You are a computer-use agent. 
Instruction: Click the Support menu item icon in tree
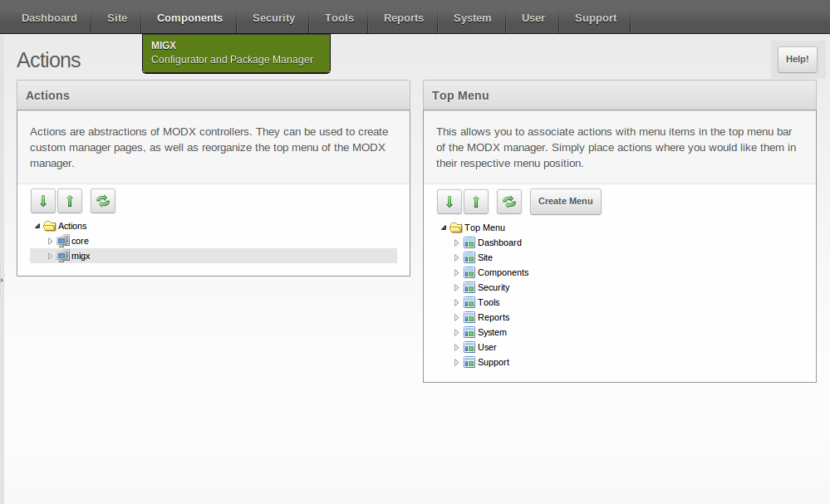469,362
